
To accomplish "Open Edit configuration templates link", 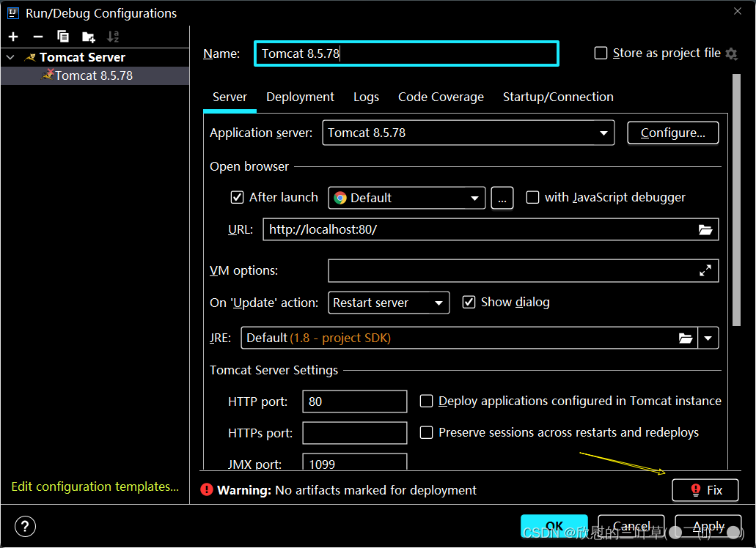I will click(95, 486).
